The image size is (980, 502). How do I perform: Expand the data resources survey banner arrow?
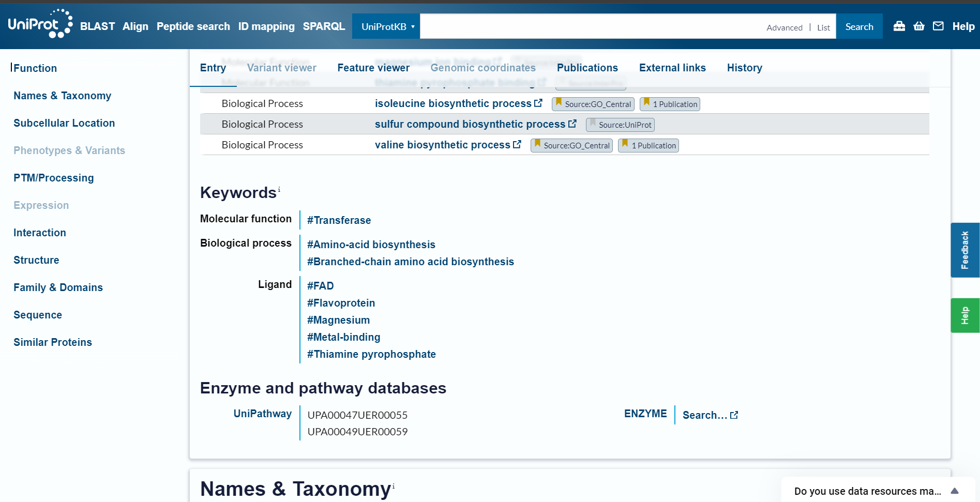[955, 491]
